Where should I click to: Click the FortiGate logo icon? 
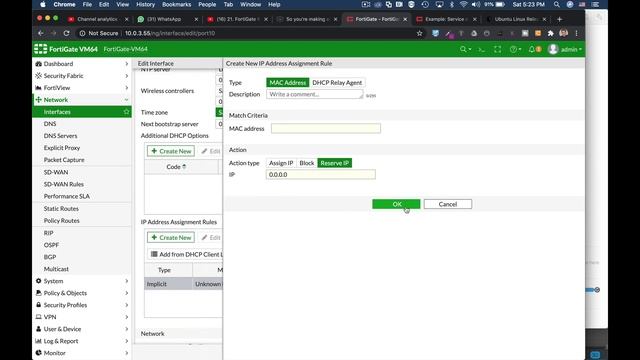(x=40, y=49)
